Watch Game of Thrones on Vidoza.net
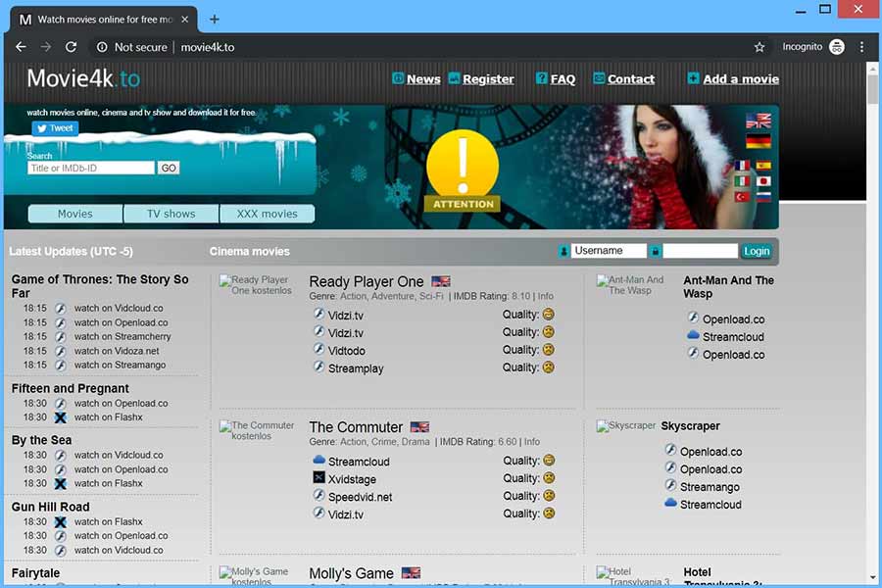The height and width of the screenshot is (588, 882). pos(117,351)
